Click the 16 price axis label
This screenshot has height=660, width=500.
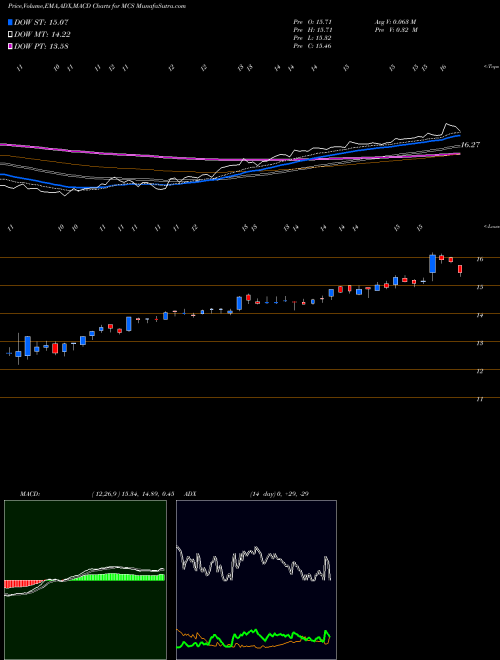480,259
